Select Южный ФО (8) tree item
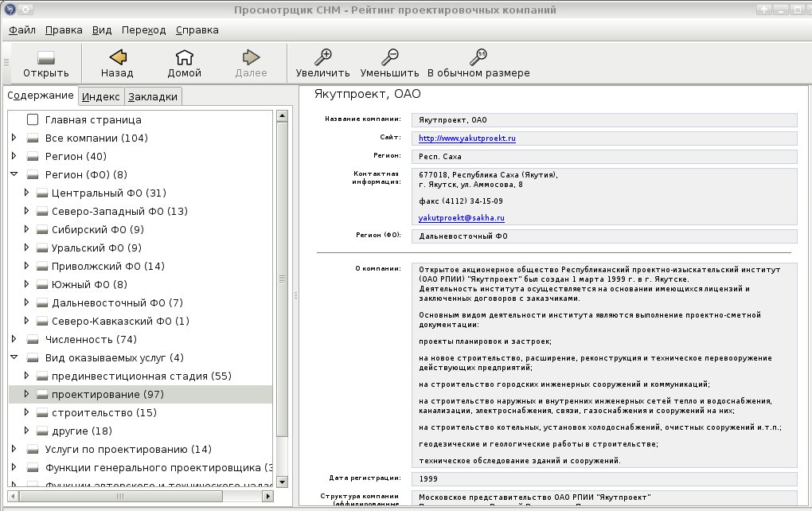The image size is (812, 511). point(90,285)
